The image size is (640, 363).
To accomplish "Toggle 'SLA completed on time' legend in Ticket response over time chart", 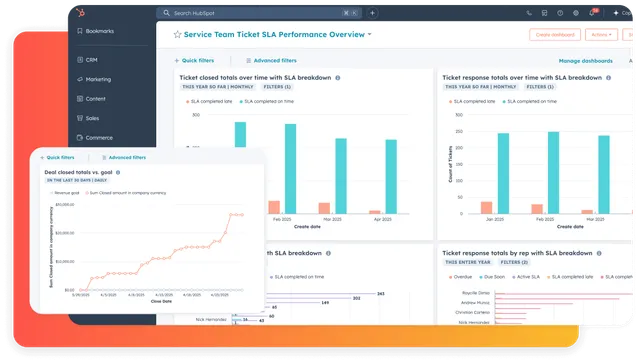I will coord(529,101).
